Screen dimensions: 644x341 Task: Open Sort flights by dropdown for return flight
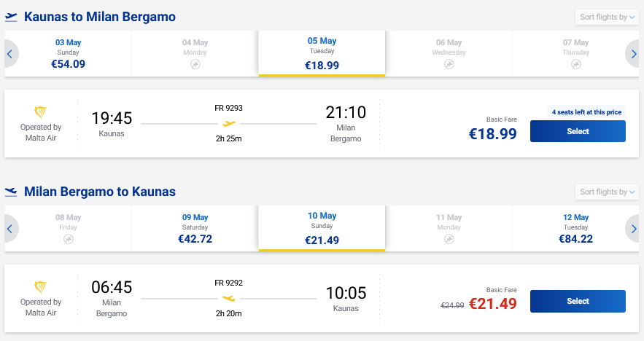[x=607, y=192]
